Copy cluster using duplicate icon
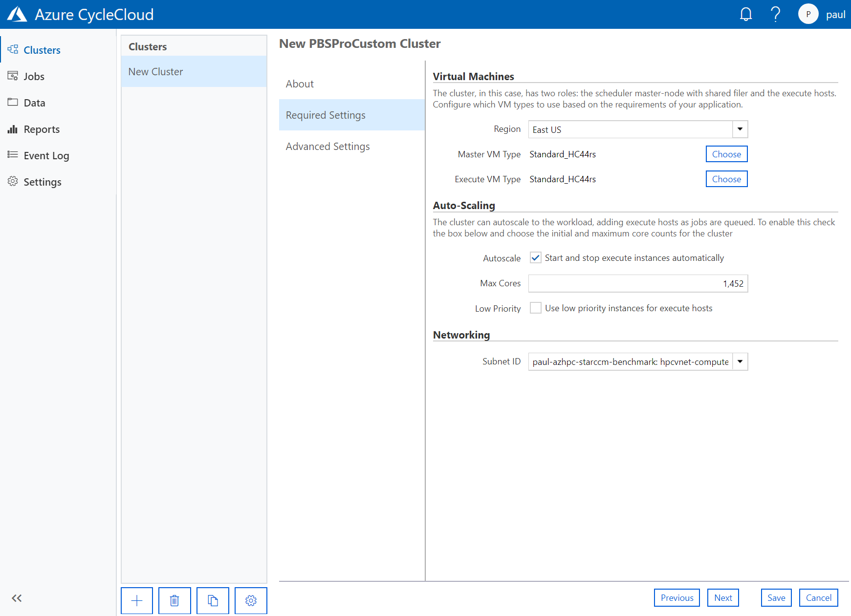 coord(213,600)
